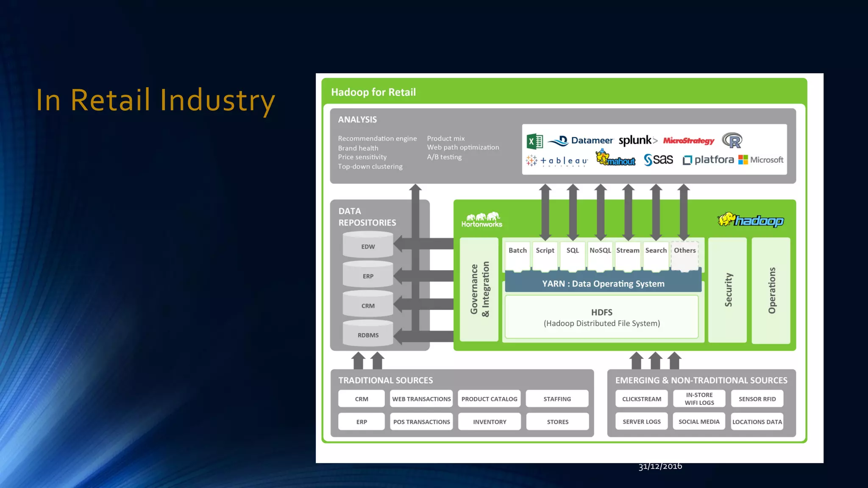Click the Platfora logo
Image resolution: width=868 pixels, height=488 pixels.
(x=708, y=160)
